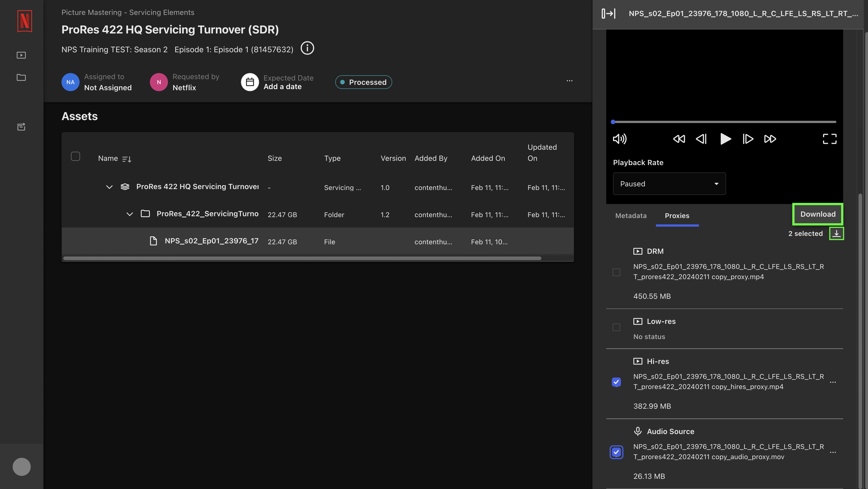Switch to the Metadata tab

[631, 216]
